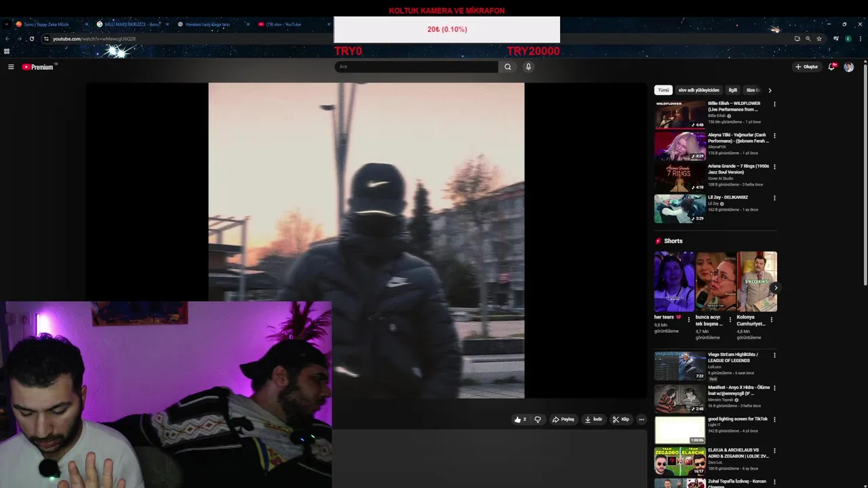This screenshot has width=868, height=488.
Task: Click the İndir download button
Action: (593, 420)
